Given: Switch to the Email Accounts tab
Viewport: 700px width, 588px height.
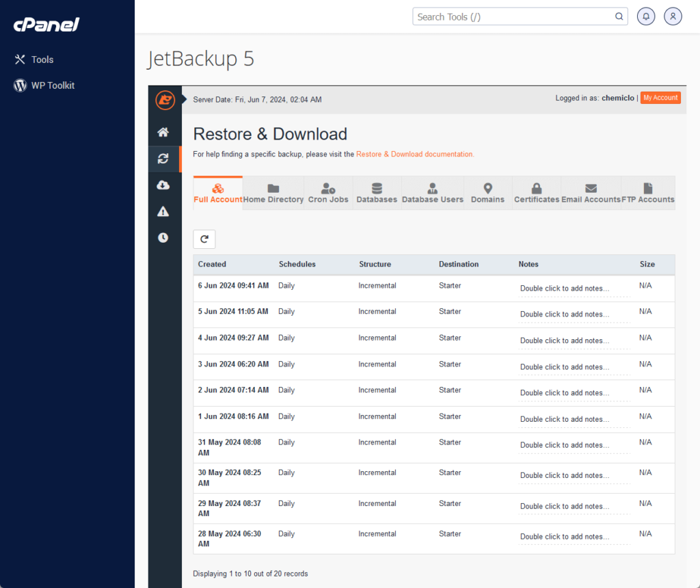Looking at the screenshot, I should point(591,193).
